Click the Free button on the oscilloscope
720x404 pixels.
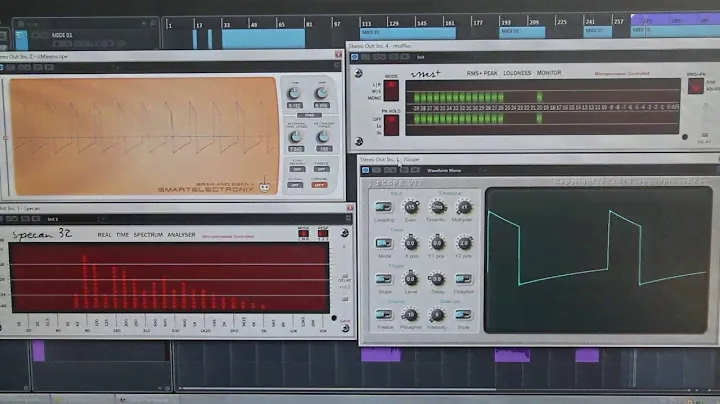308,116
